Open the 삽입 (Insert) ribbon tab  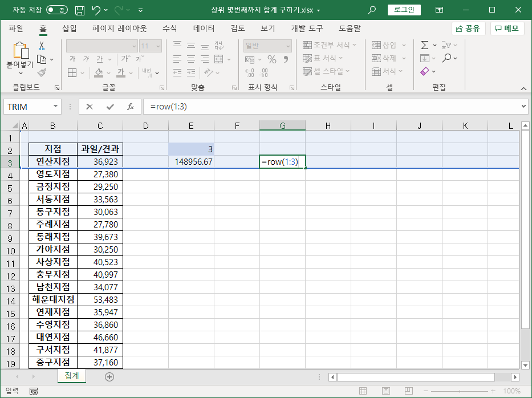pos(70,29)
